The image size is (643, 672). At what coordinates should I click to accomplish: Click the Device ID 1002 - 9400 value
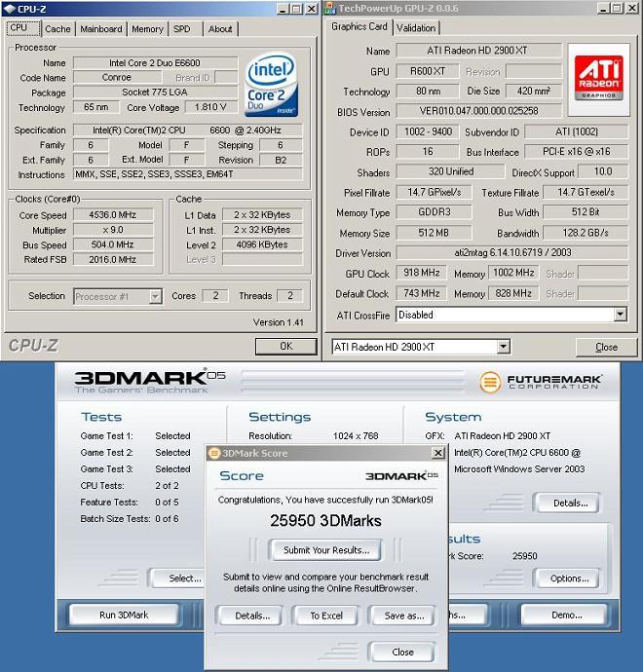pos(428,131)
